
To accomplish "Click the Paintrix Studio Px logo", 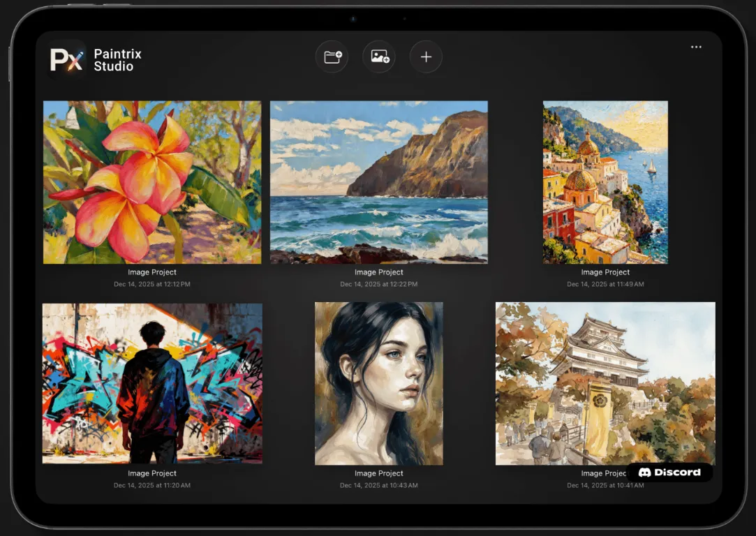I will [x=66, y=60].
